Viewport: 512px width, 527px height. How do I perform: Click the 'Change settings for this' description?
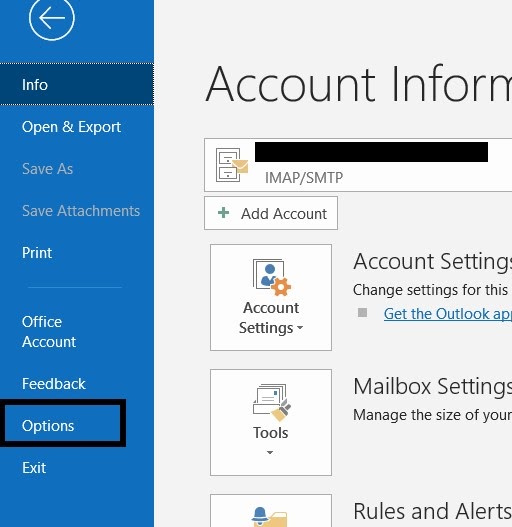[x=430, y=290]
